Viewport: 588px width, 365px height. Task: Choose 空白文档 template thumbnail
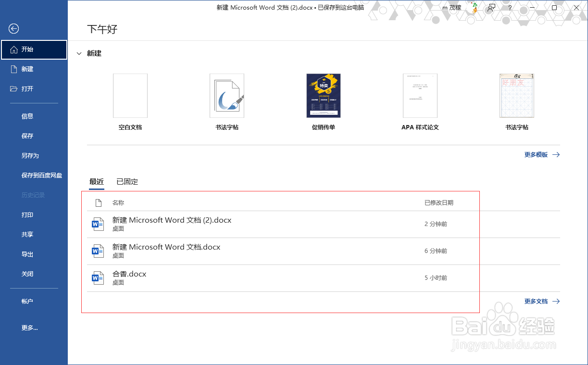130,96
